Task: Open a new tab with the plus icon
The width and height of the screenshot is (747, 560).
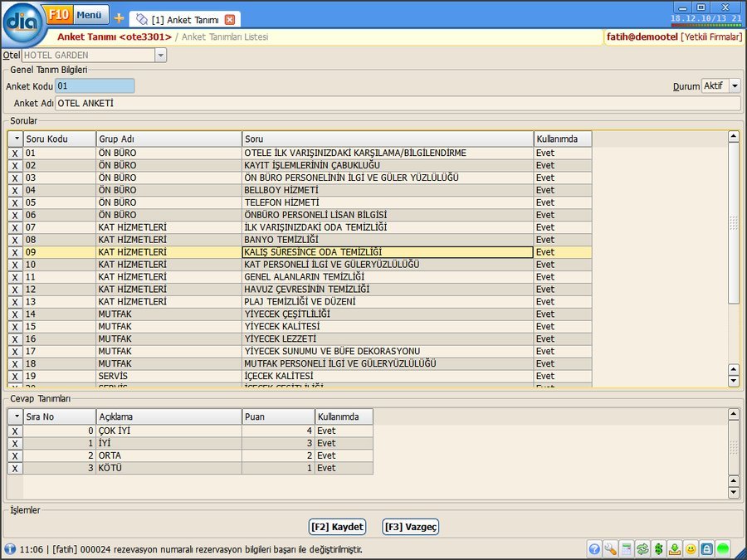Action: (x=119, y=18)
